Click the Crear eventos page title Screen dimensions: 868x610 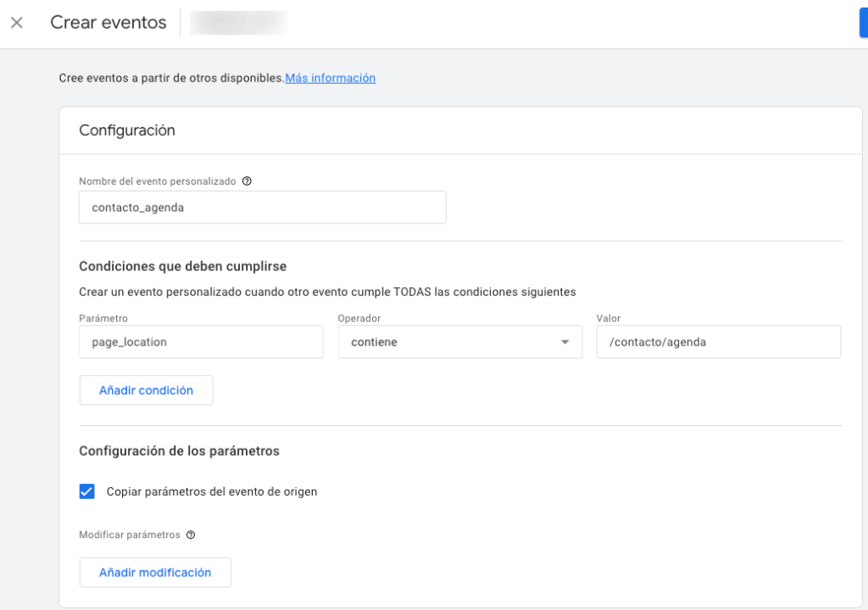108,23
